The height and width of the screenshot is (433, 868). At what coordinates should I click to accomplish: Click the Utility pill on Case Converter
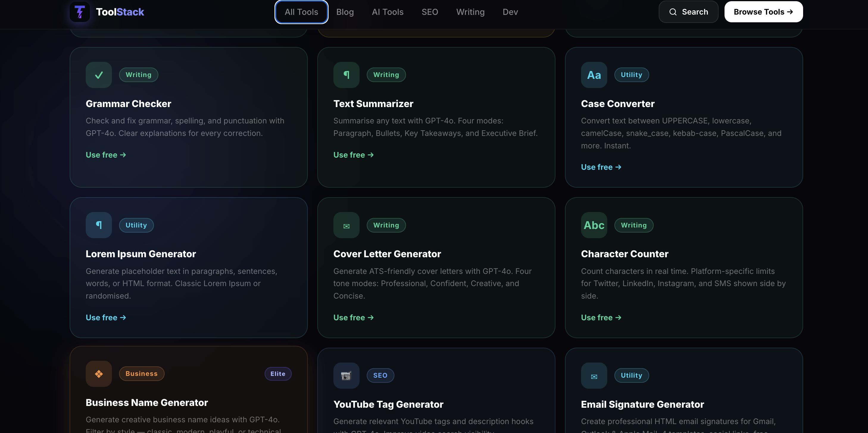[631, 75]
